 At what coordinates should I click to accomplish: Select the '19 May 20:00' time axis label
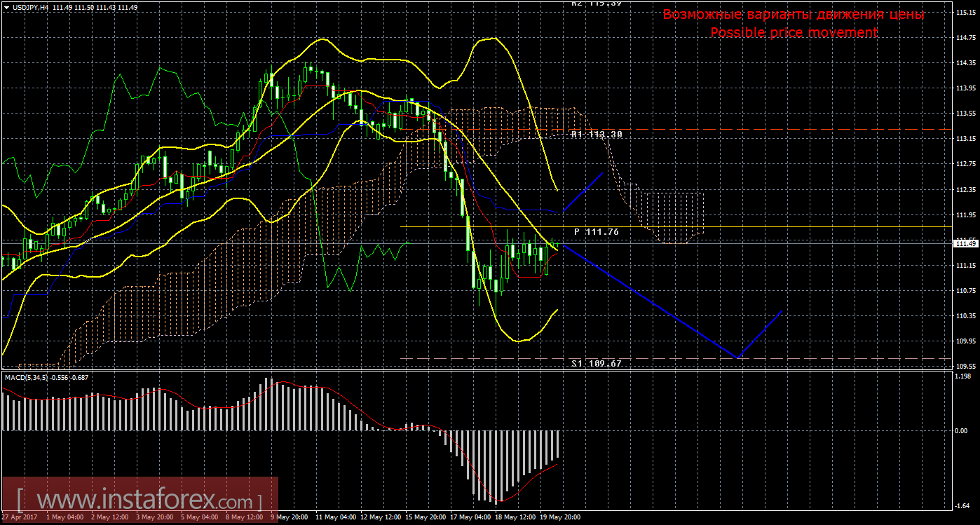559,517
